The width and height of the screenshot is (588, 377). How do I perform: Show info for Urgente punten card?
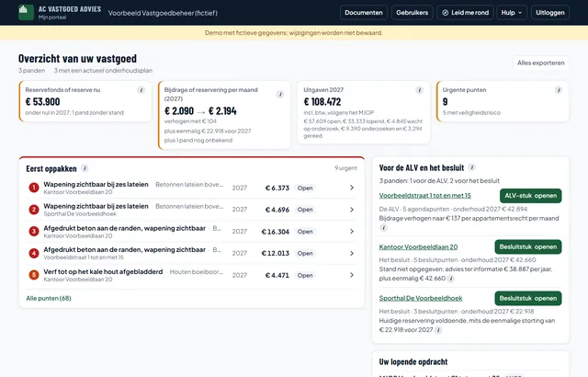(x=559, y=90)
